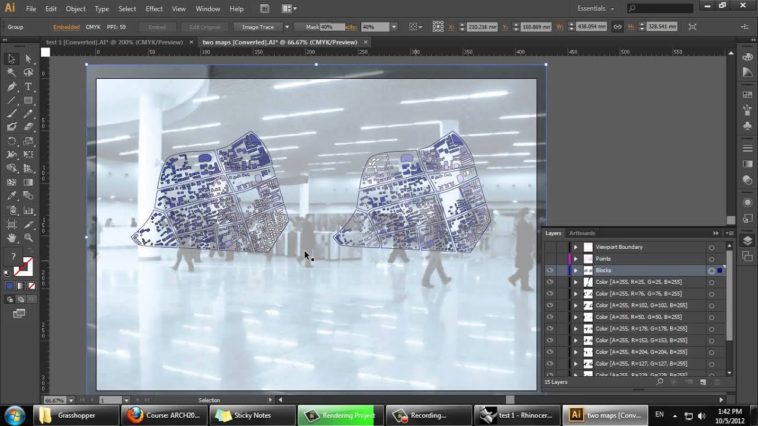Image resolution: width=758 pixels, height=426 pixels.
Task: Switch to the Artboards panel tab
Action: coord(582,233)
